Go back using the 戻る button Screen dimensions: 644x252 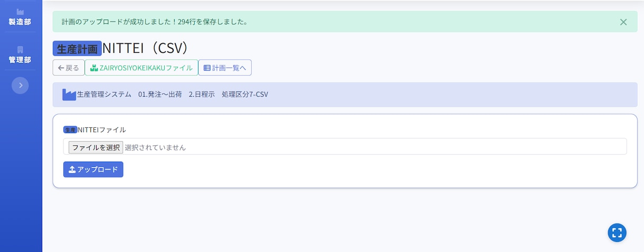click(69, 68)
